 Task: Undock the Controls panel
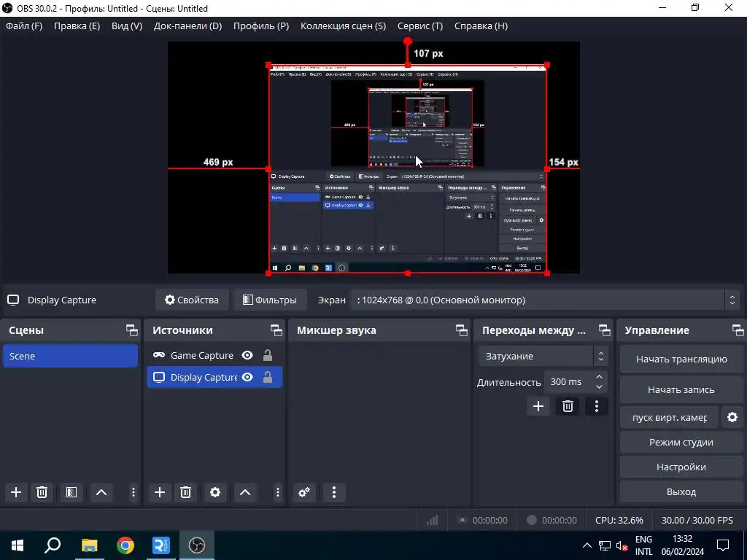(738, 330)
